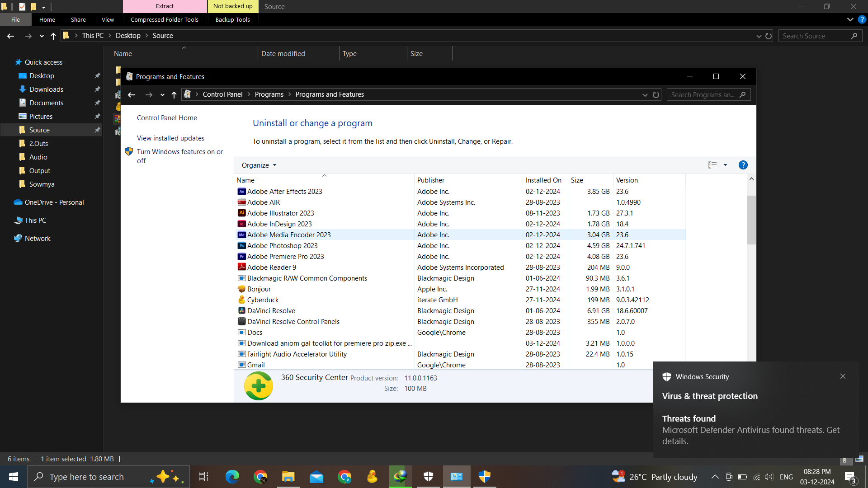Click the Programs and Features help icon
The height and width of the screenshot is (488, 868).
(x=743, y=165)
